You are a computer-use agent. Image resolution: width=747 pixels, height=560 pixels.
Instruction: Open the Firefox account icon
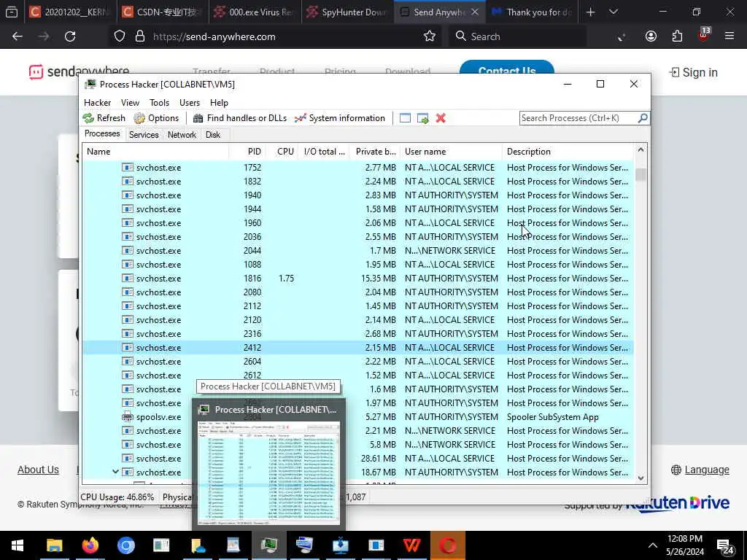[x=651, y=36]
